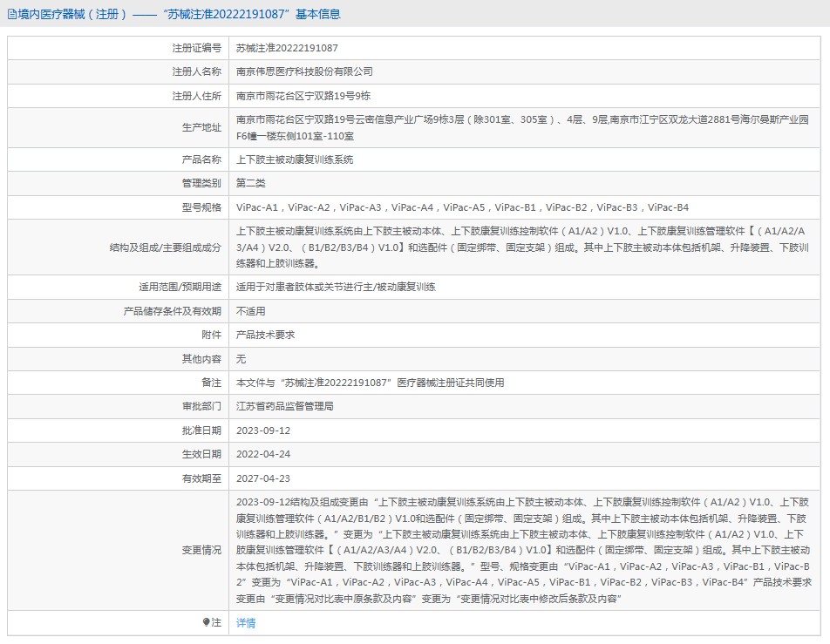Click the effective date 2022-04-24
The width and height of the screenshot is (830, 644).
(x=263, y=454)
